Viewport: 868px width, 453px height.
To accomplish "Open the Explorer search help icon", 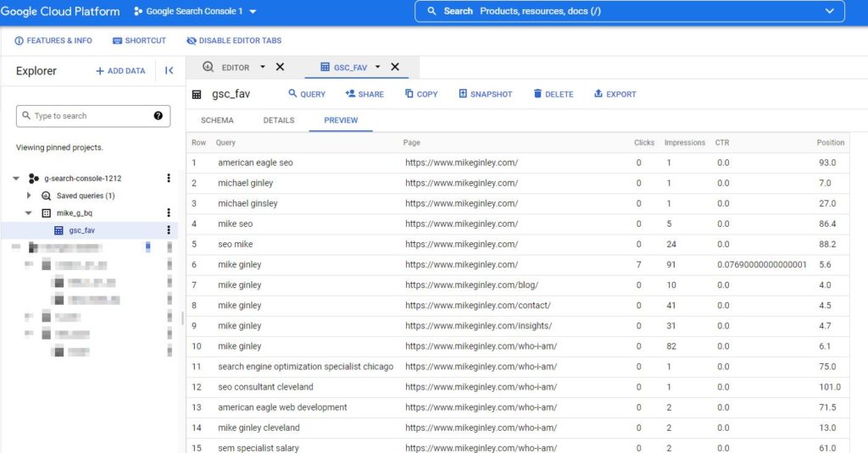I will coord(159,116).
